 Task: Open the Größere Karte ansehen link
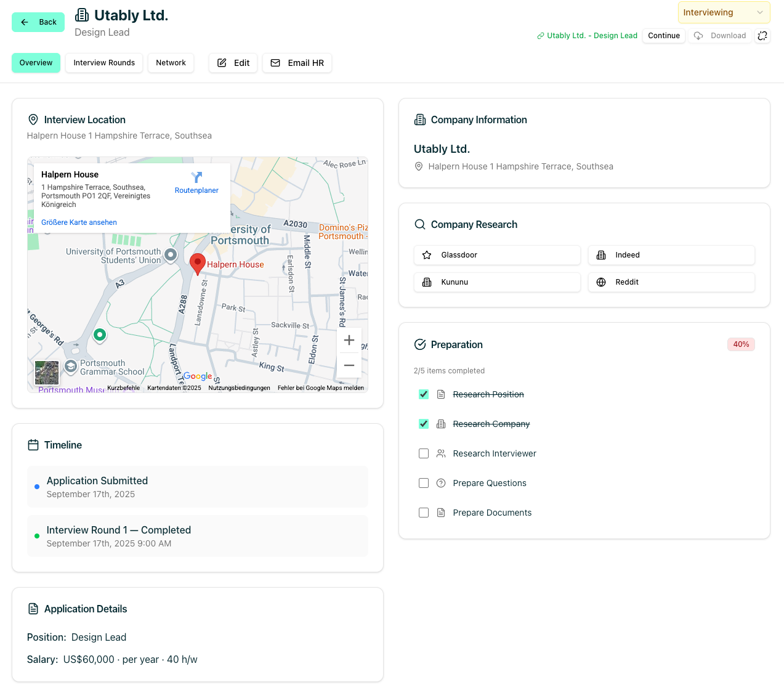(79, 222)
